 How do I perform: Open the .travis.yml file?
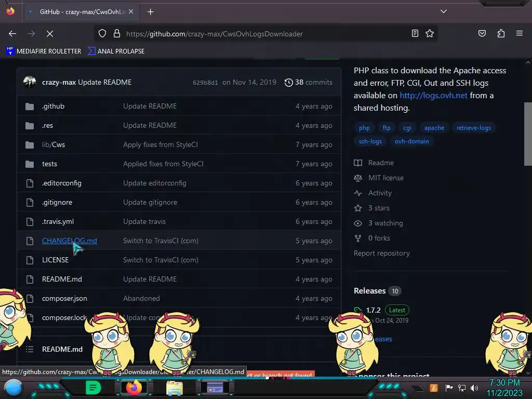click(58, 221)
